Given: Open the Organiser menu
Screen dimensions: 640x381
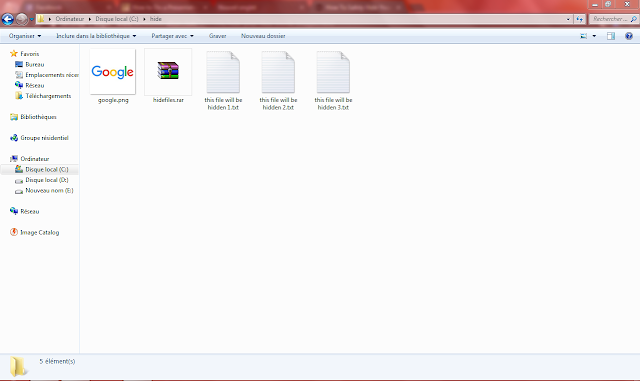Looking at the screenshot, I should coord(25,36).
